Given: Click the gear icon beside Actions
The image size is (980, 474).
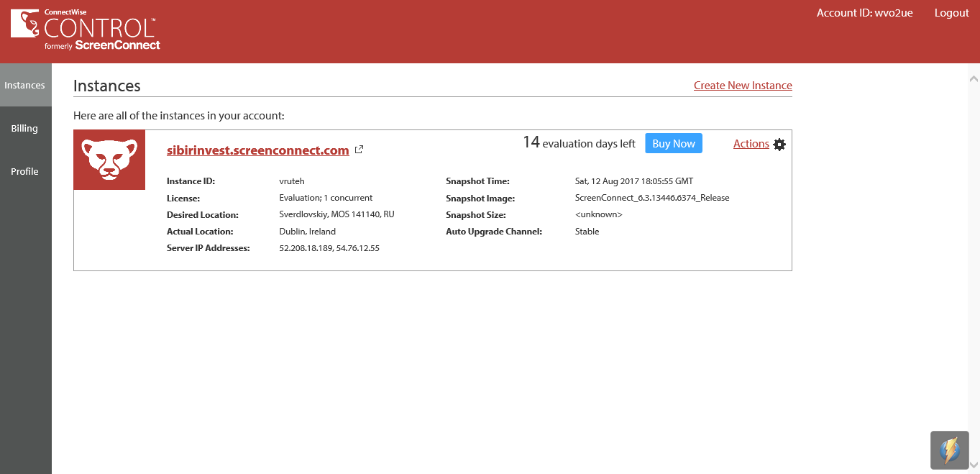Looking at the screenshot, I should (x=779, y=145).
